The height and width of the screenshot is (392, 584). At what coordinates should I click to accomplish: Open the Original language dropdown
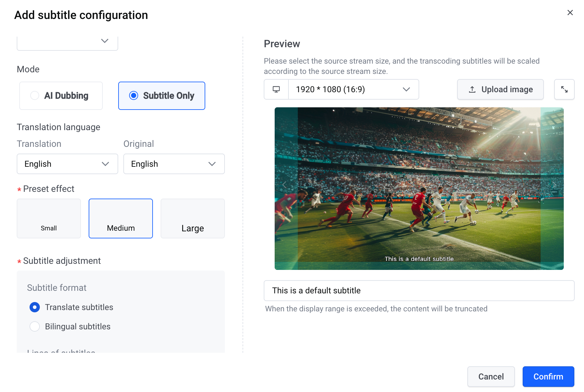(174, 164)
